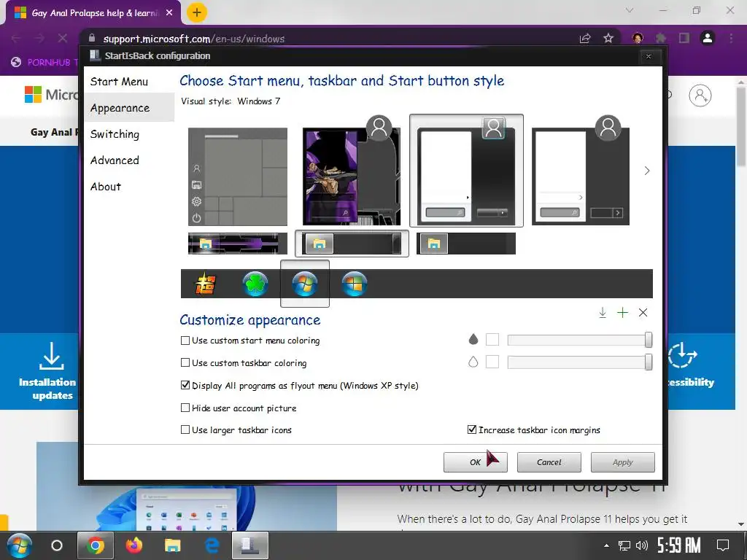Click the outlined droplet icon
Screen dimensions: 747x560
[473, 362]
